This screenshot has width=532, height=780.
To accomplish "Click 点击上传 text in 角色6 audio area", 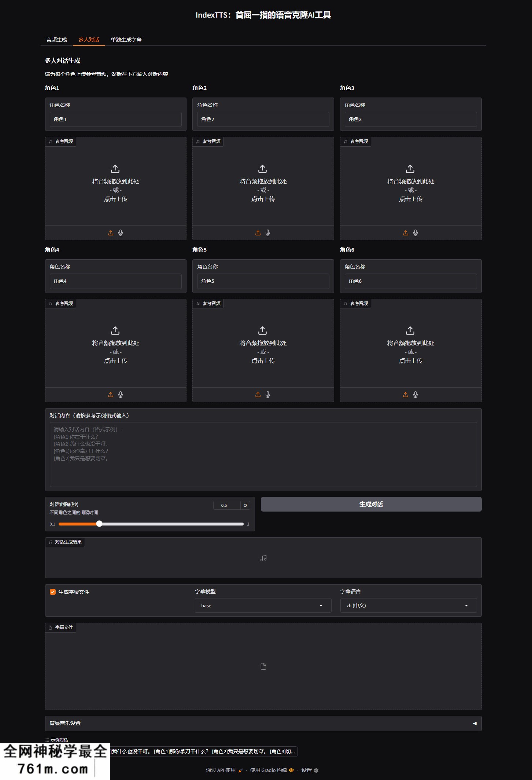I will (x=411, y=361).
